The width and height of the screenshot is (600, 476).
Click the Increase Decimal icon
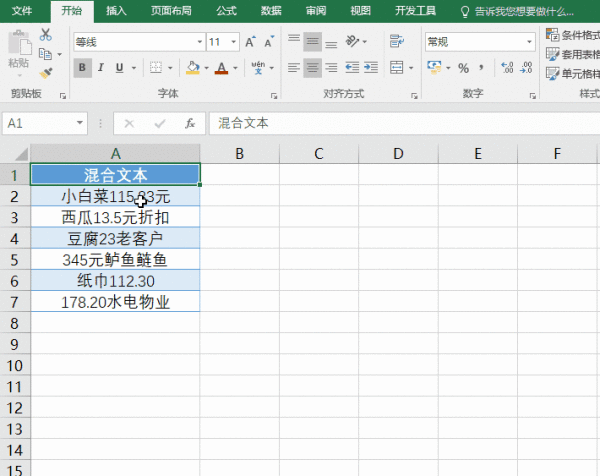(x=506, y=68)
